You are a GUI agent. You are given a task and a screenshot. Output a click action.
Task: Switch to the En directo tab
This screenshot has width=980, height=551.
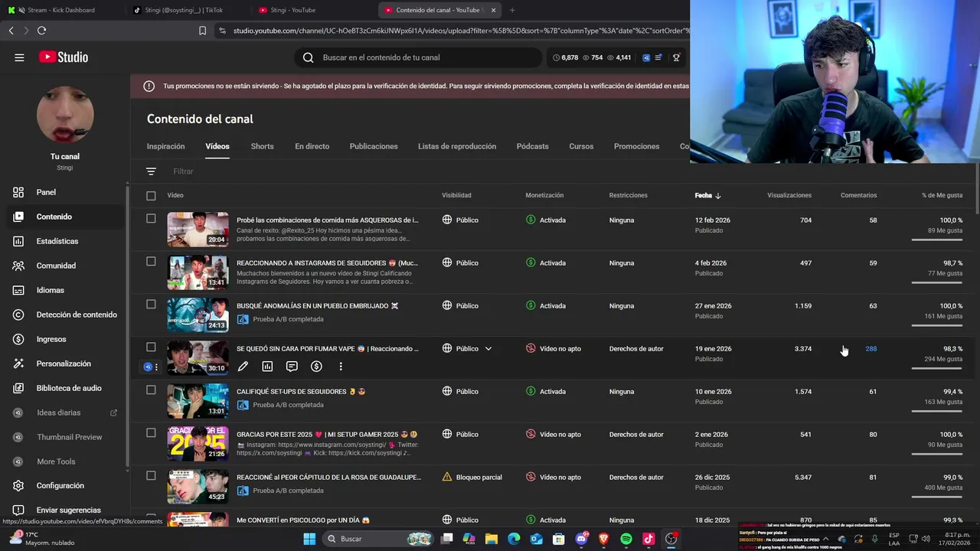coord(312,146)
